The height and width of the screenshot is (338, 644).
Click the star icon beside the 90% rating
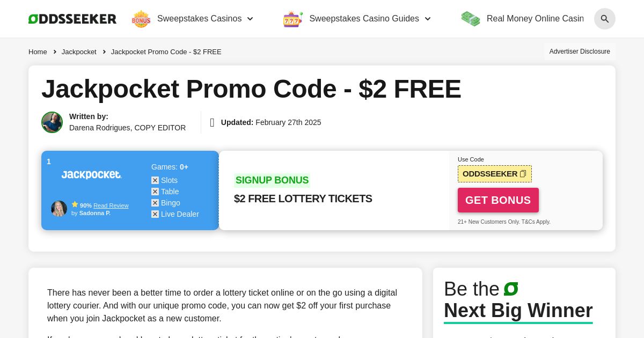click(75, 204)
